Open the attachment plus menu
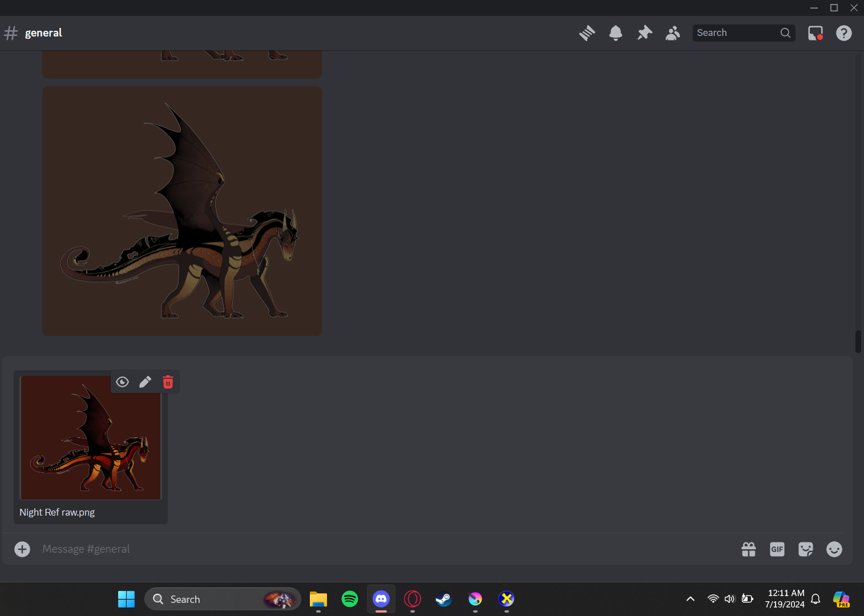The image size is (864, 616). tap(22, 549)
